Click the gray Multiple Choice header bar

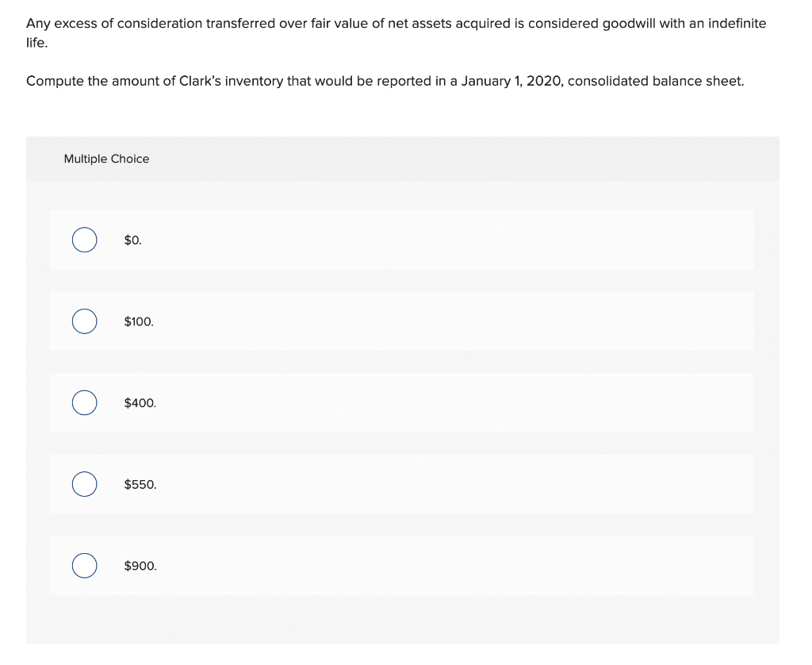pyautogui.click(x=403, y=159)
